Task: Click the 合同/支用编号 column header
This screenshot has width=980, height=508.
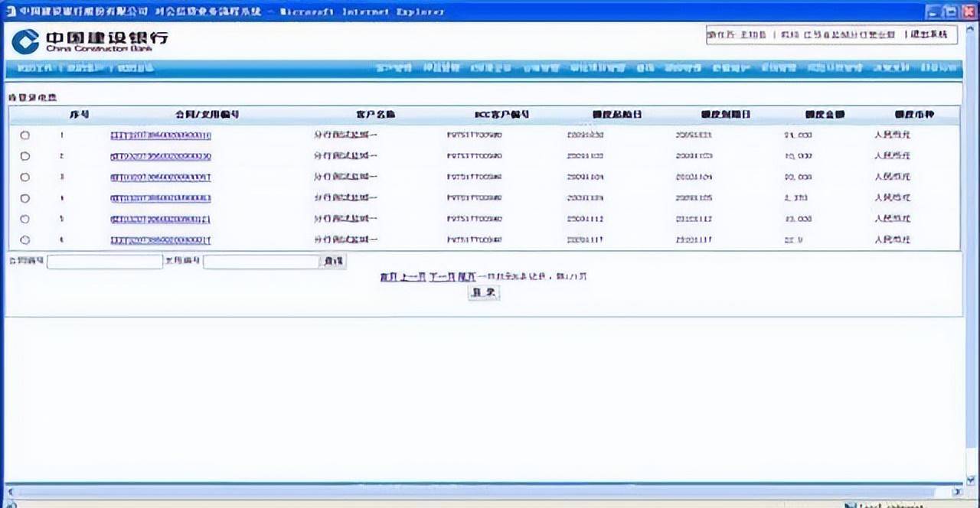Action: tap(207, 115)
